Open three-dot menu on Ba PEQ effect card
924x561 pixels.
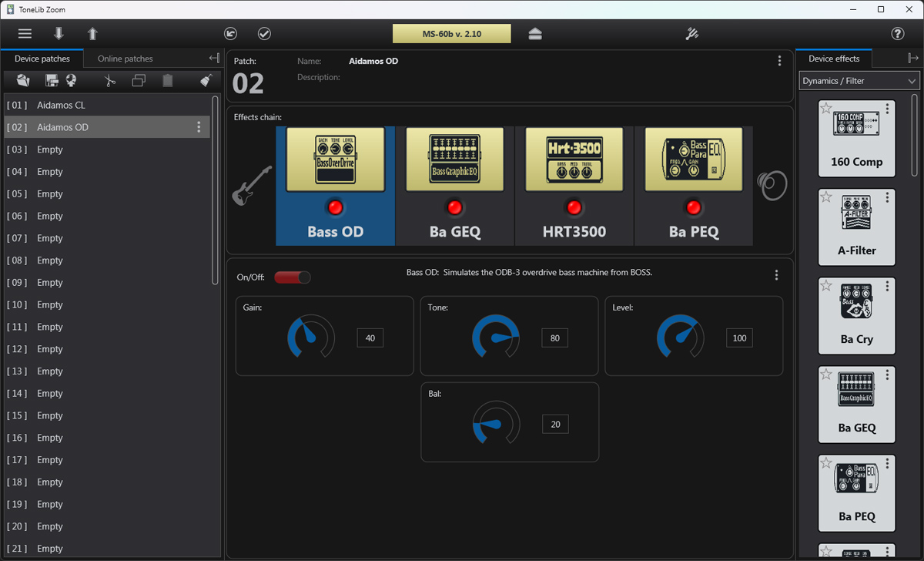pyautogui.click(x=887, y=465)
